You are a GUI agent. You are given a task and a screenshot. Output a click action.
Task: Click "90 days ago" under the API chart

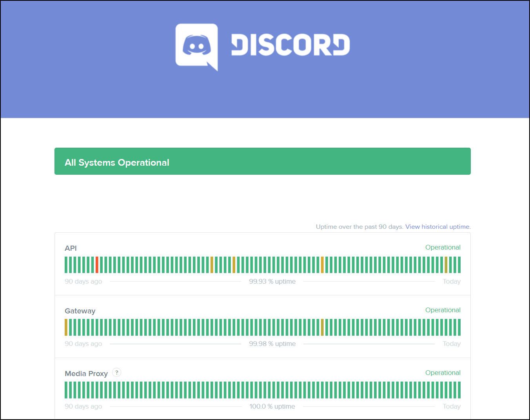(x=83, y=281)
